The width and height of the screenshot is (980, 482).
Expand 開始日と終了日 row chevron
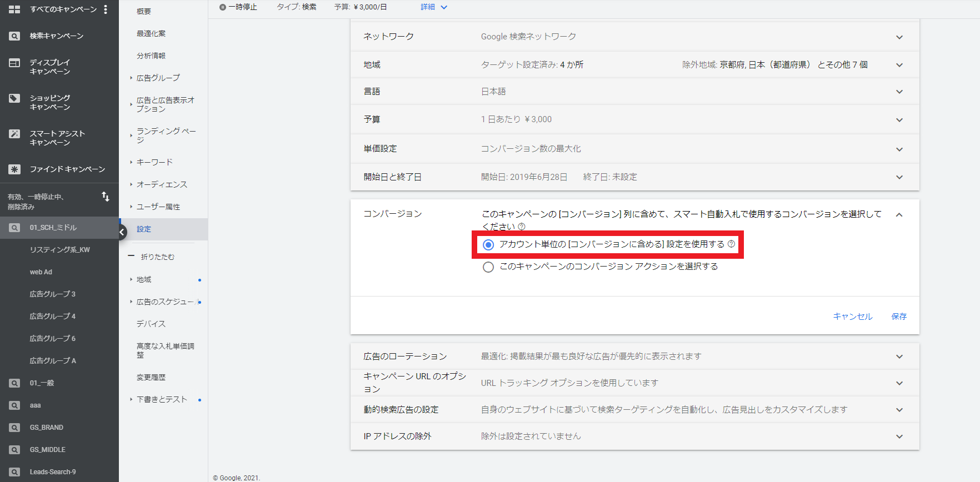(x=899, y=177)
